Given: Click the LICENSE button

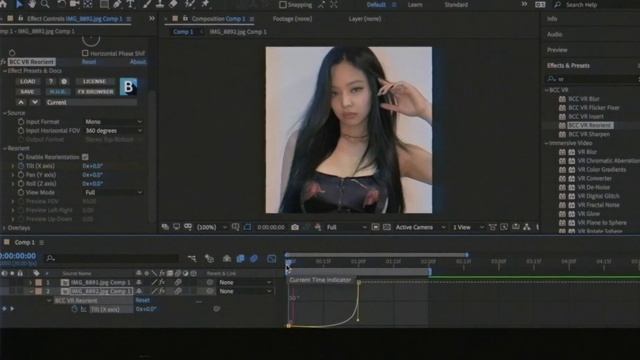Looking at the screenshot, I should [94, 82].
